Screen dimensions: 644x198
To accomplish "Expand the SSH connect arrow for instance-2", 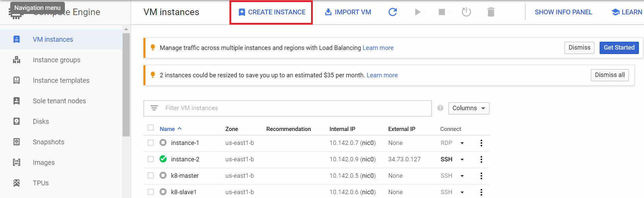I will (462, 159).
